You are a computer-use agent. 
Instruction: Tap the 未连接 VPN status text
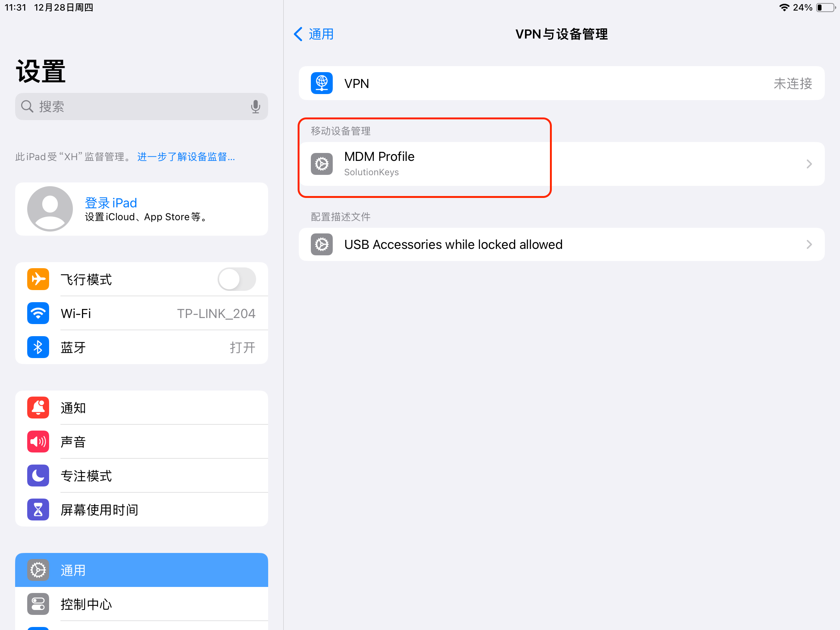coord(792,83)
